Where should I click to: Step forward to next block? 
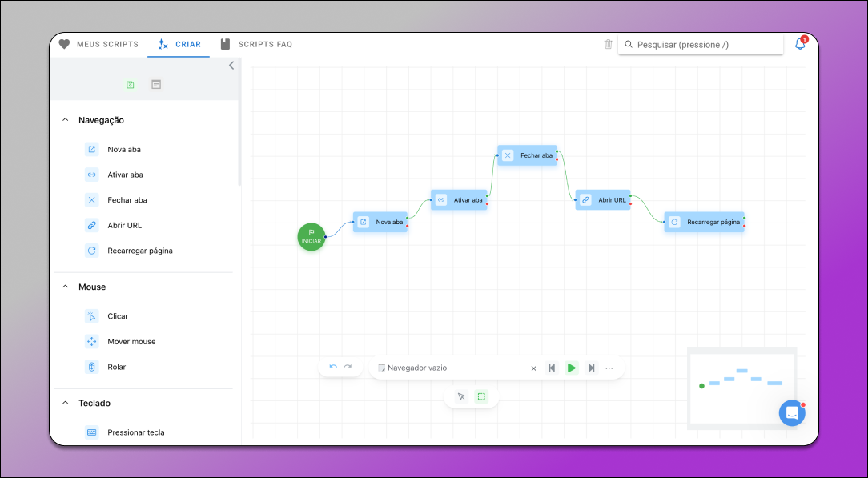click(591, 368)
